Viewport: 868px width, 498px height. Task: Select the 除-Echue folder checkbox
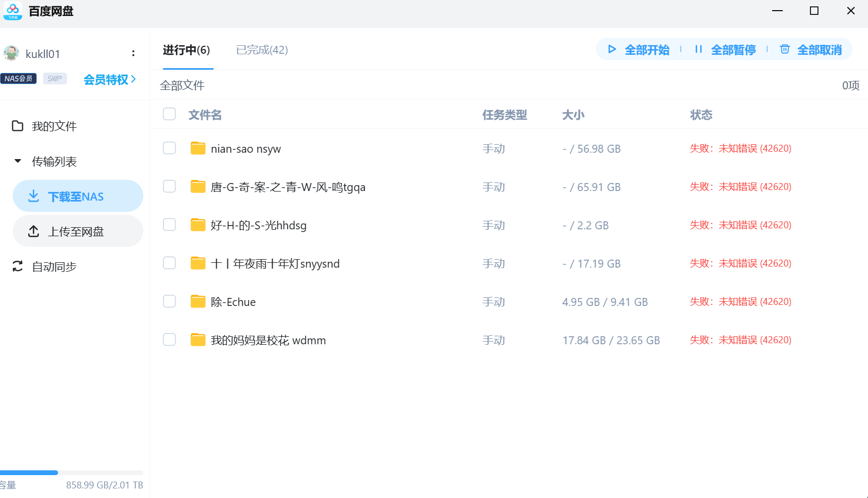click(x=169, y=301)
